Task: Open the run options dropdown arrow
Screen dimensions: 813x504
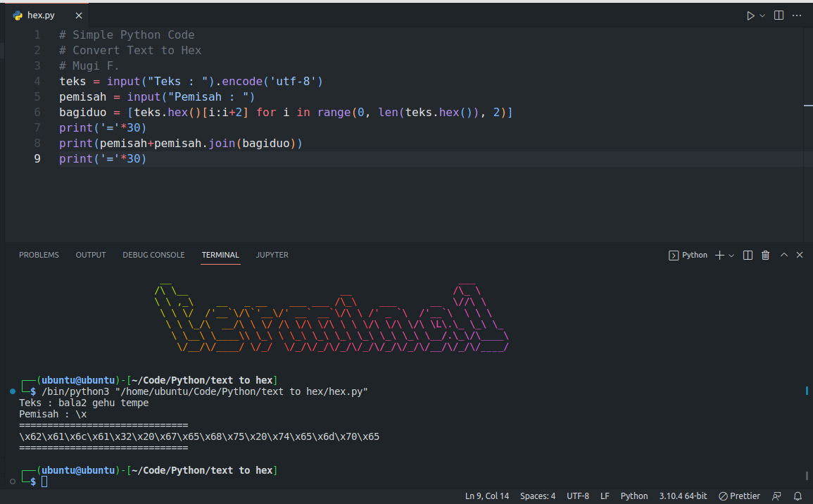Action: tap(760, 15)
